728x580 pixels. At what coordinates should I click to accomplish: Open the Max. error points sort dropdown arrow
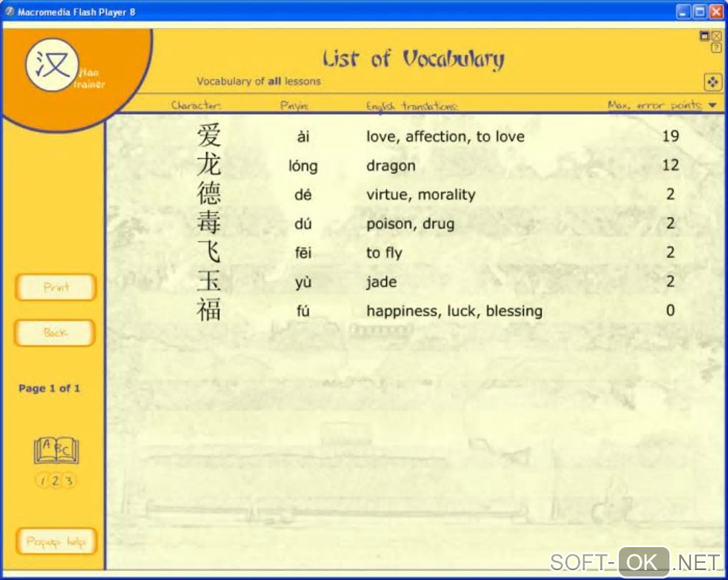[713, 106]
